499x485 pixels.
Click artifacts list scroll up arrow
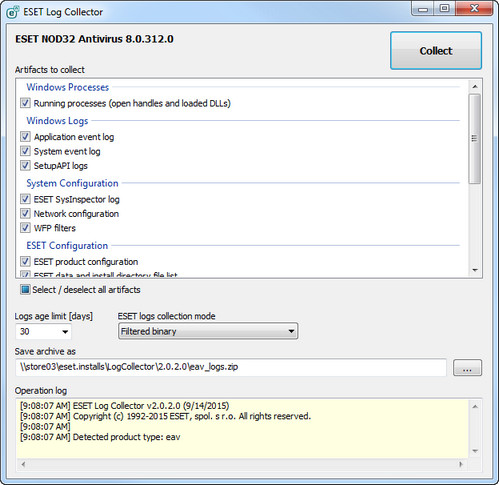[475, 87]
